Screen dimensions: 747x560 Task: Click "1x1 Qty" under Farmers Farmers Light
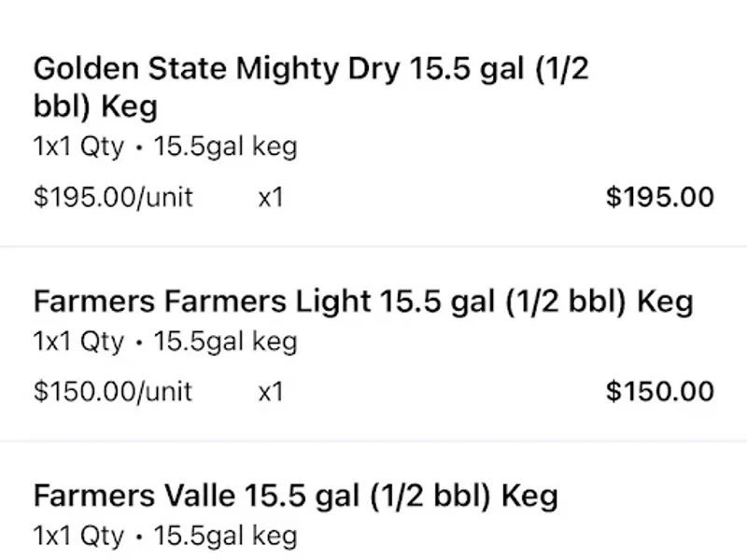[78, 342]
